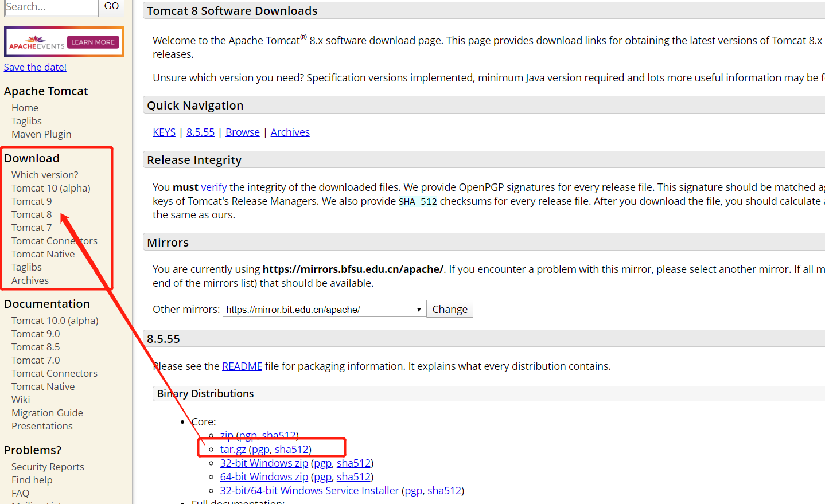Open the Tomcat 7 download link
The width and height of the screenshot is (825, 504).
[x=32, y=228]
